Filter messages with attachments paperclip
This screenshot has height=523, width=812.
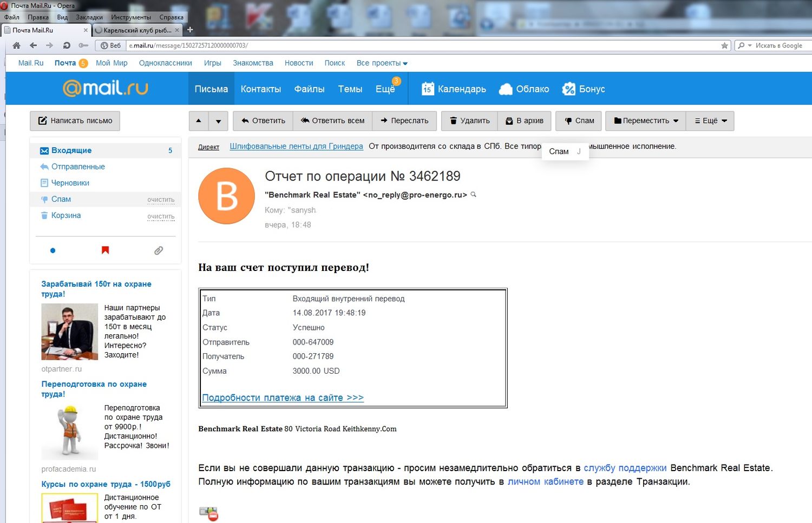coord(159,250)
